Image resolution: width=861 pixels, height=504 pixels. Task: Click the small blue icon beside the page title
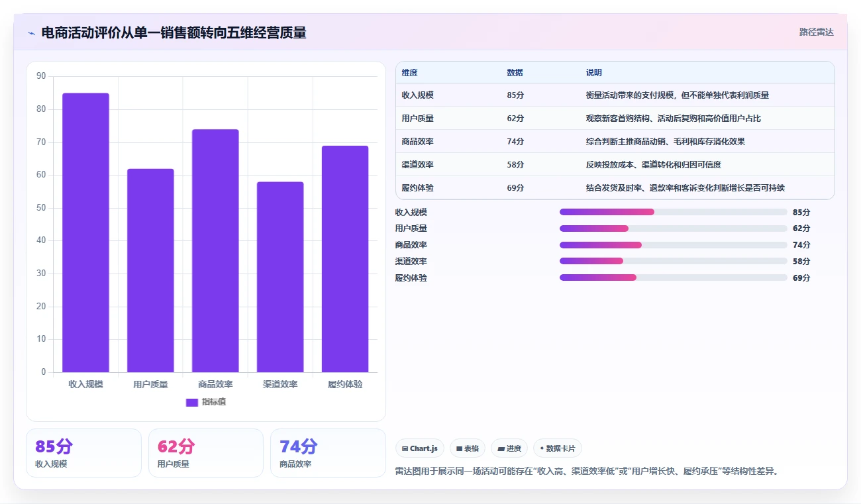click(x=31, y=33)
